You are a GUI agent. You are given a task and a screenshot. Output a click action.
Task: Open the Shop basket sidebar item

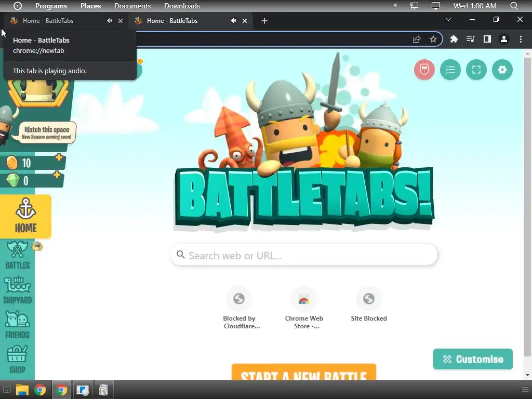tap(17, 360)
